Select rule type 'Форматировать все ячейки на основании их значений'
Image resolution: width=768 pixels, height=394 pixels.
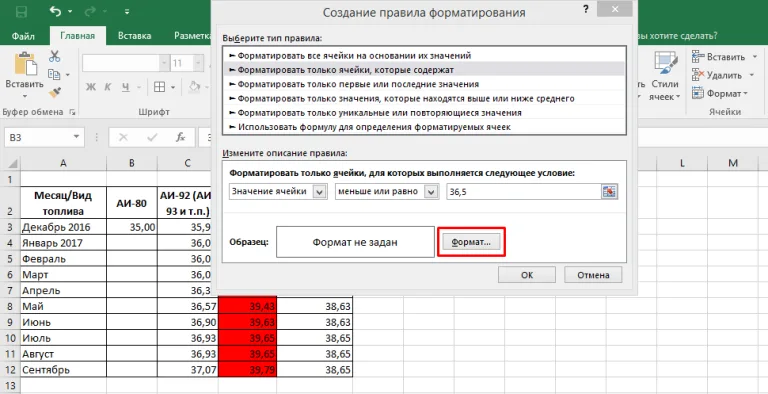point(425,56)
